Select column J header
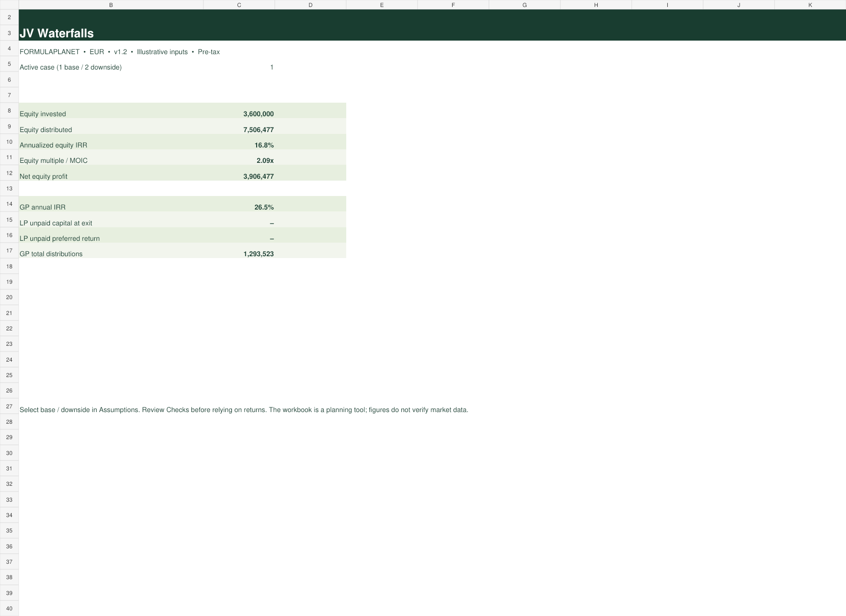This screenshot has width=846, height=616. (x=739, y=5)
